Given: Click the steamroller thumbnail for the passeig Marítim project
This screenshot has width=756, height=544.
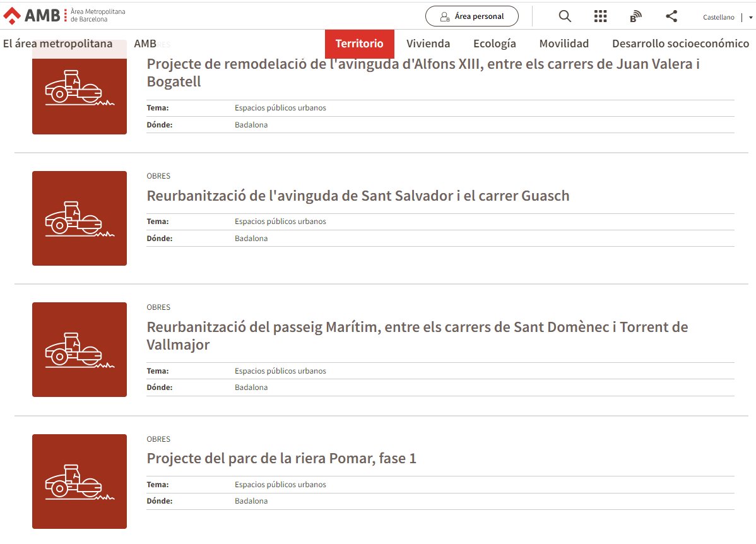Looking at the screenshot, I should point(80,350).
